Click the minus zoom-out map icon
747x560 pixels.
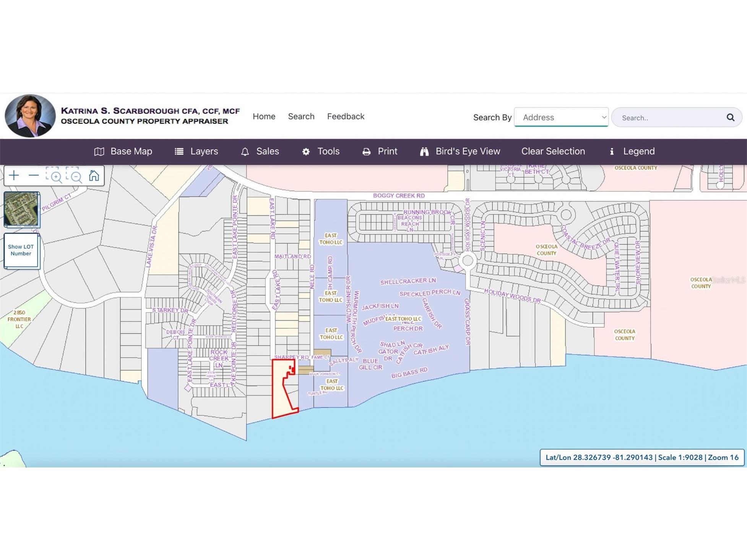pos(34,175)
